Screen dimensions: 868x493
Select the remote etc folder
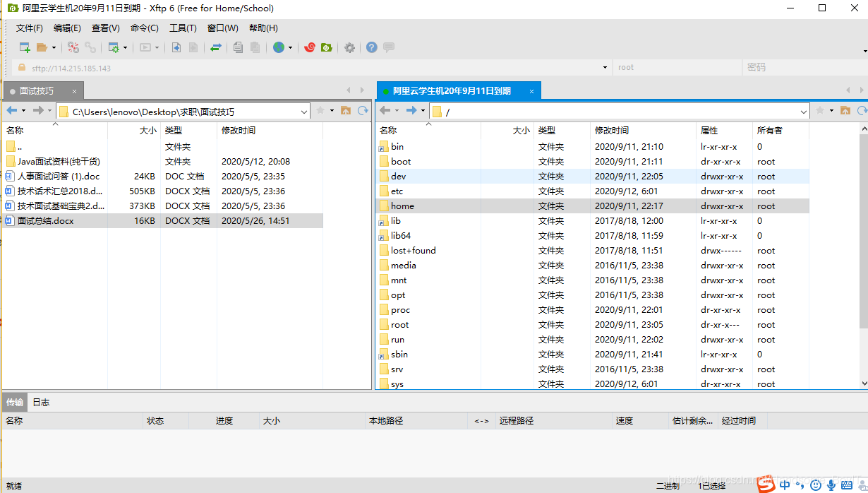pos(593,191)
